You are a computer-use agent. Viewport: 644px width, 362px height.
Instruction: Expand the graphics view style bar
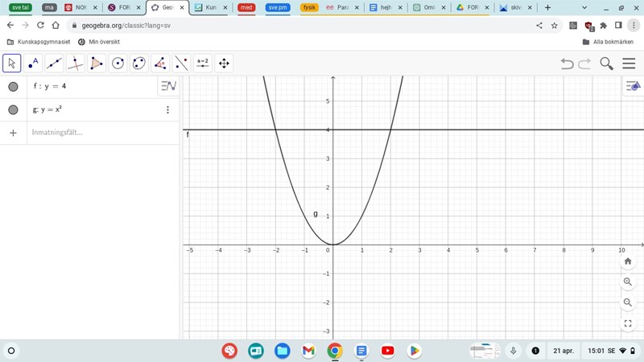coord(634,86)
